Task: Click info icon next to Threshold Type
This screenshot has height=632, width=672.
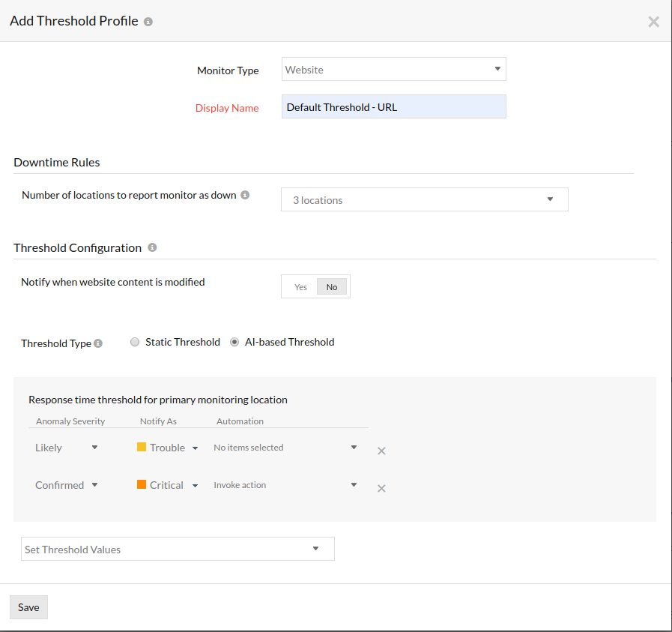Action: [98, 343]
